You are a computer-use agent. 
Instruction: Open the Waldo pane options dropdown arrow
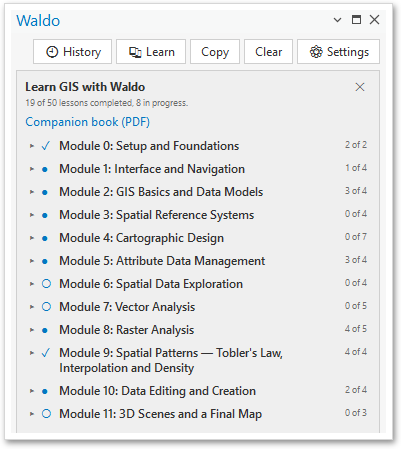337,20
